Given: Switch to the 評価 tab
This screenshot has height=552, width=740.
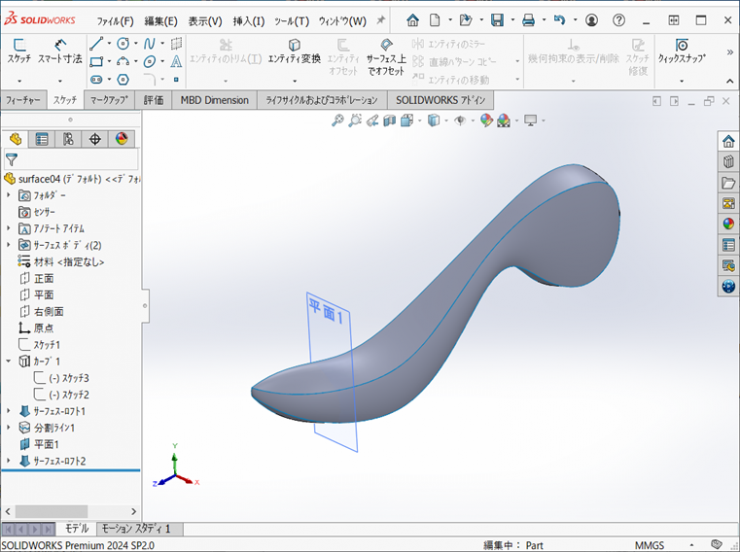Looking at the screenshot, I should (x=153, y=100).
